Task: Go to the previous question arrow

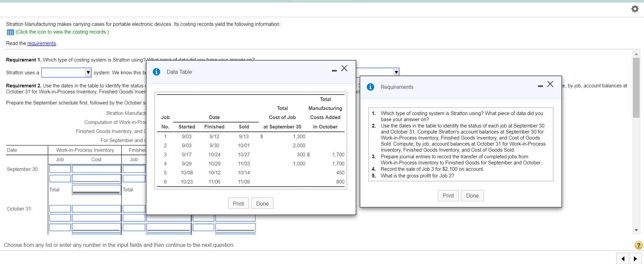Action: pyautogui.click(x=623, y=259)
